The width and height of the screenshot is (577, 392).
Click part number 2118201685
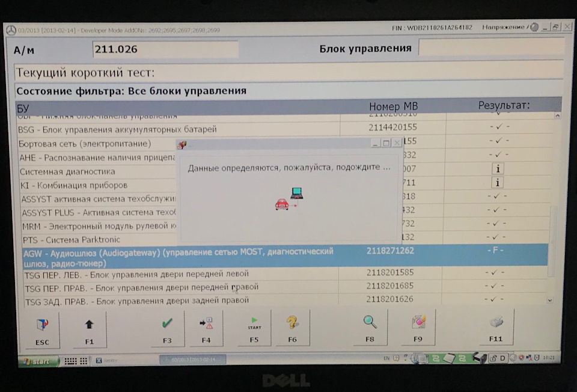click(389, 286)
